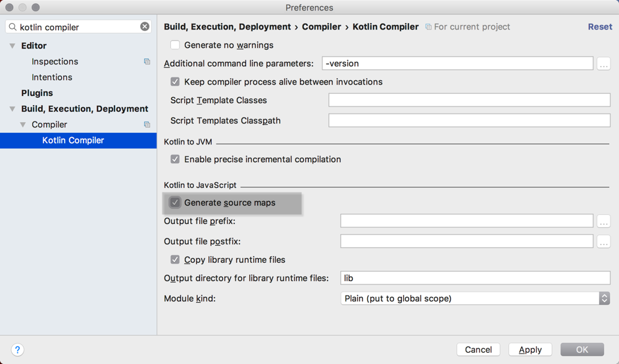619x364 pixels.
Task: Select Inspections in settings tree
Action: point(55,62)
